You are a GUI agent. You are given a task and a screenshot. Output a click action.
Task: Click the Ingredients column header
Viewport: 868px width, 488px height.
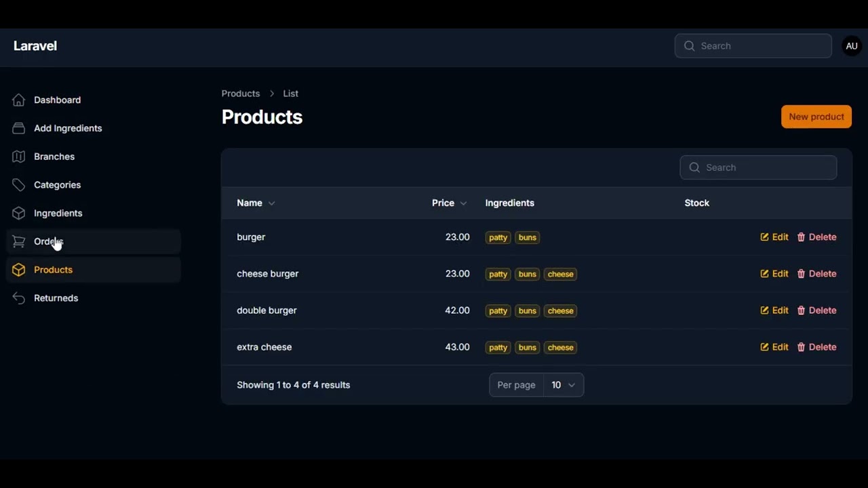(509, 203)
